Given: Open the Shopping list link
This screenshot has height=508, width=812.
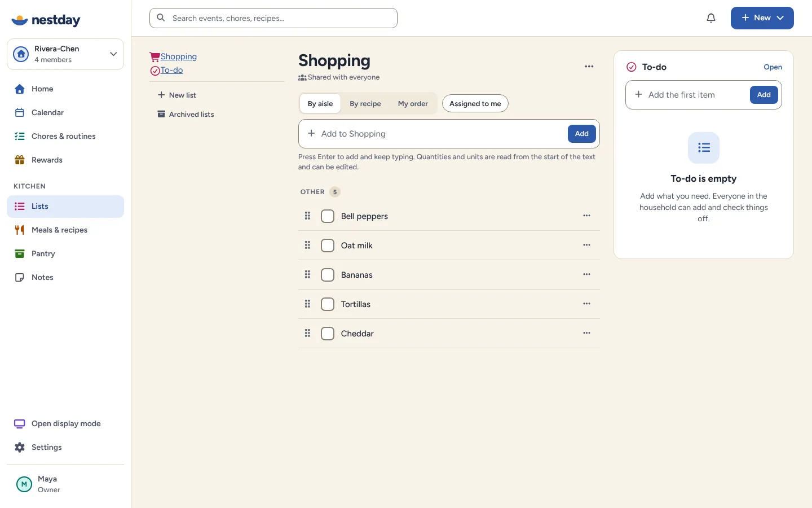Looking at the screenshot, I should click(x=179, y=56).
